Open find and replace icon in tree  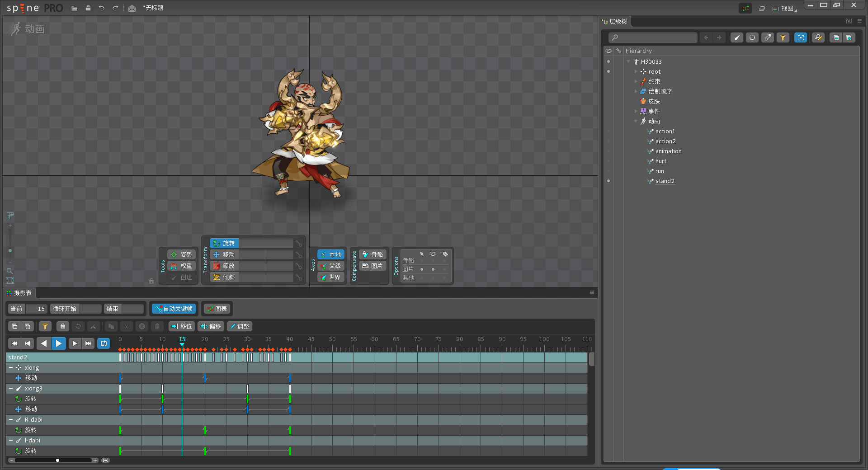tap(818, 38)
